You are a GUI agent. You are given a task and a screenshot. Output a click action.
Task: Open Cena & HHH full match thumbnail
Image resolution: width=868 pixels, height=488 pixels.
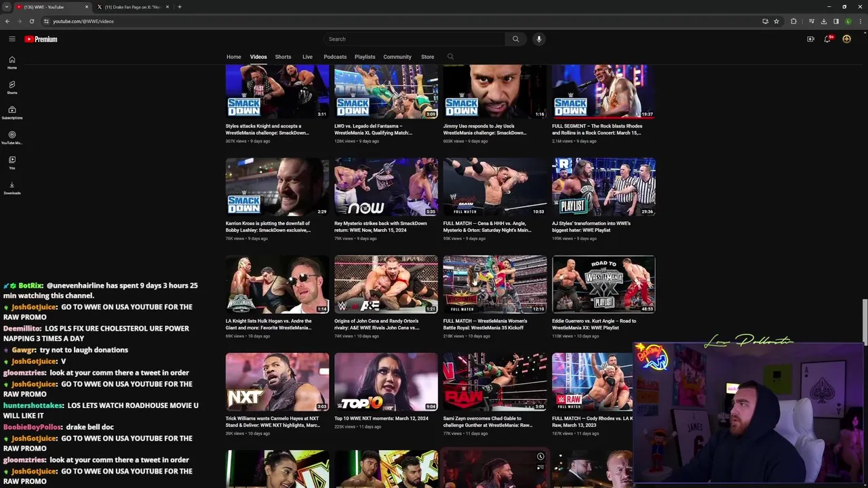click(495, 187)
